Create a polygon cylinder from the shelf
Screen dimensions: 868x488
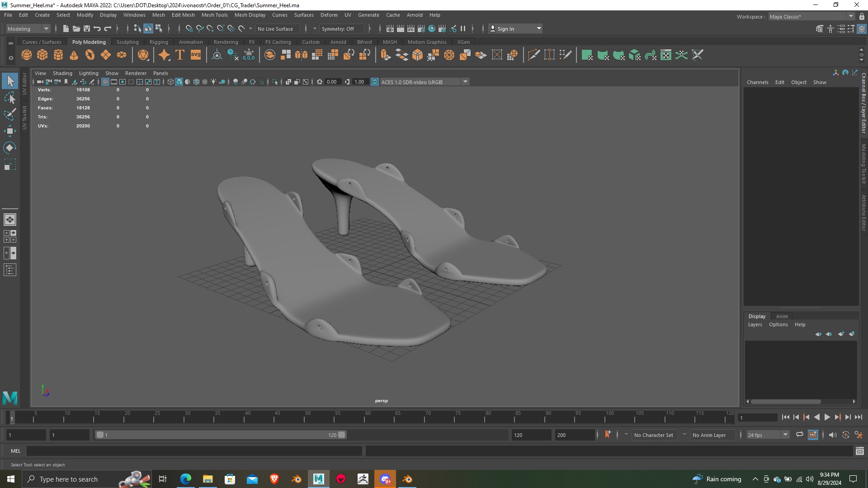tap(58, 55)
